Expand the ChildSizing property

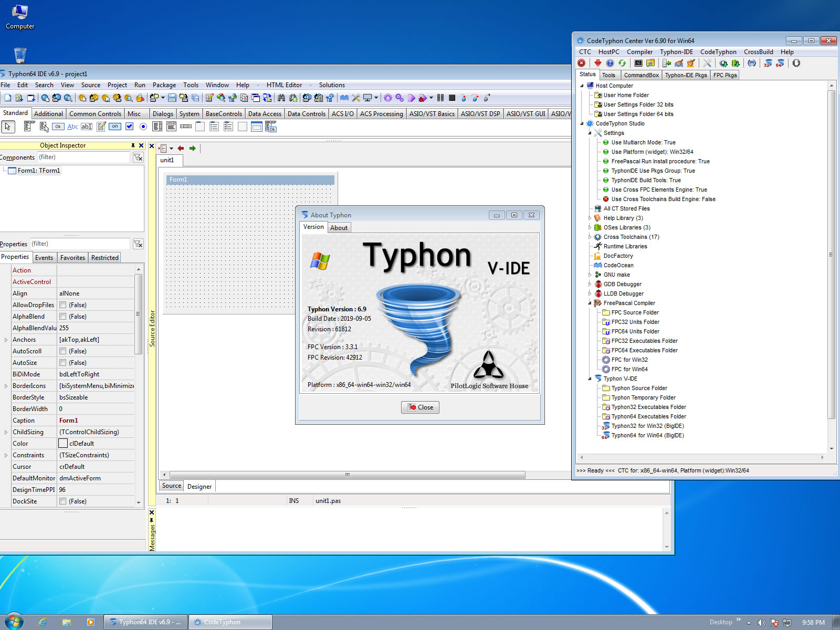[6, 432]
